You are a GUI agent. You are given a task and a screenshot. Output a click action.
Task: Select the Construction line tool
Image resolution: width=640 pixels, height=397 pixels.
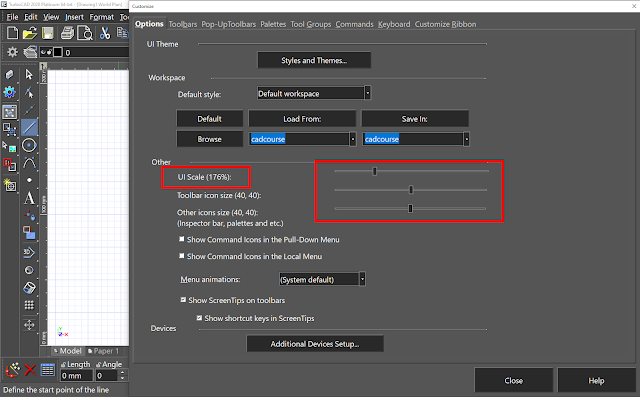pos(29,110)
